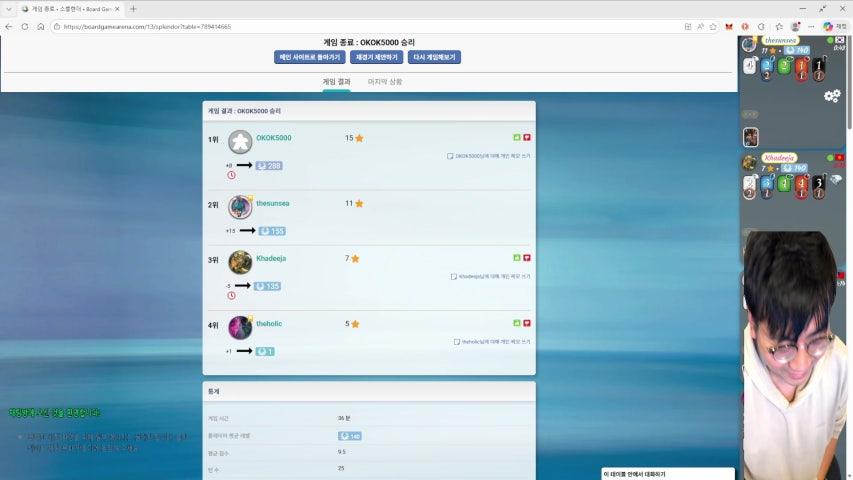Open thesunsea's player profile link

(x=272, y=203)
